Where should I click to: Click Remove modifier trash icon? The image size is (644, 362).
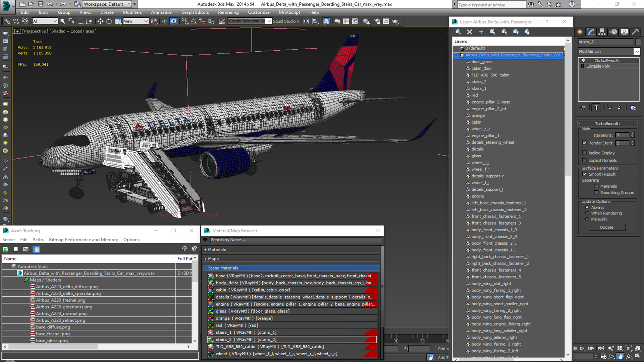point(619,108)
